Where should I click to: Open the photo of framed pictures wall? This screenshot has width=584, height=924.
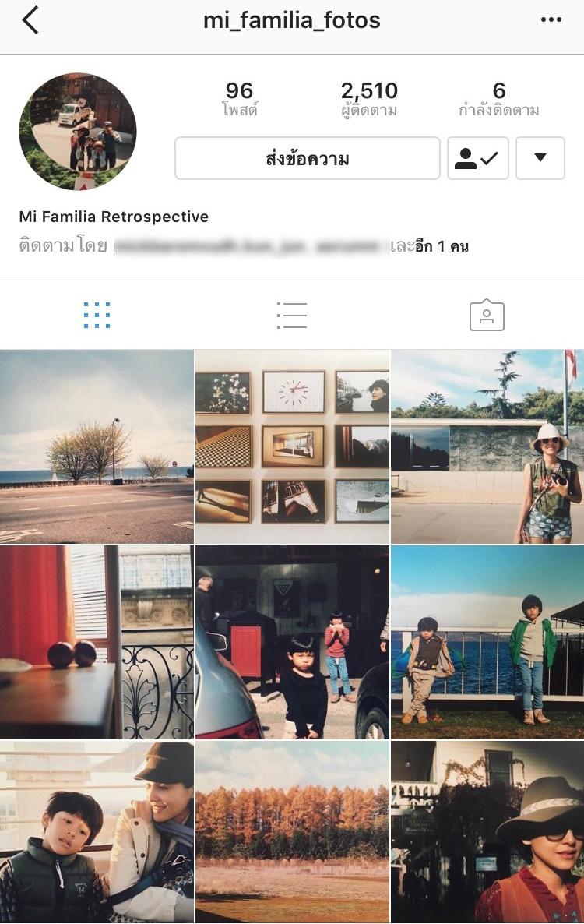pyautogui.click(x=292, y=446)
